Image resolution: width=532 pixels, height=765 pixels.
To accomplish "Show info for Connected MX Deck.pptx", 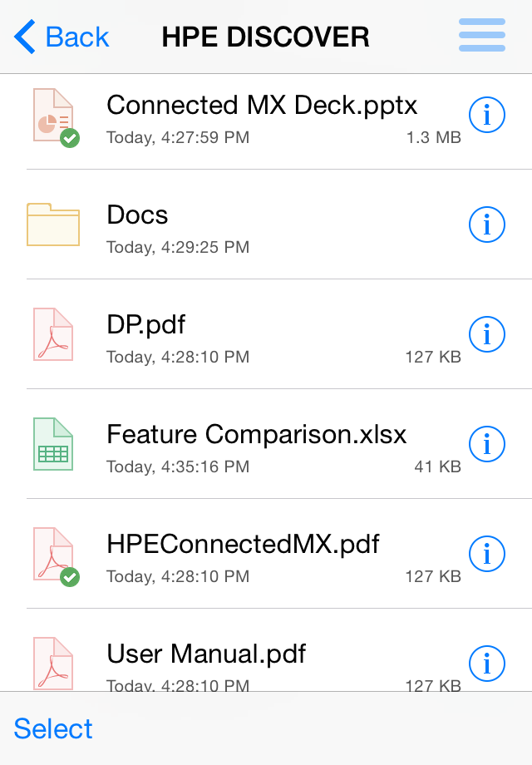I will coord(486,115).
